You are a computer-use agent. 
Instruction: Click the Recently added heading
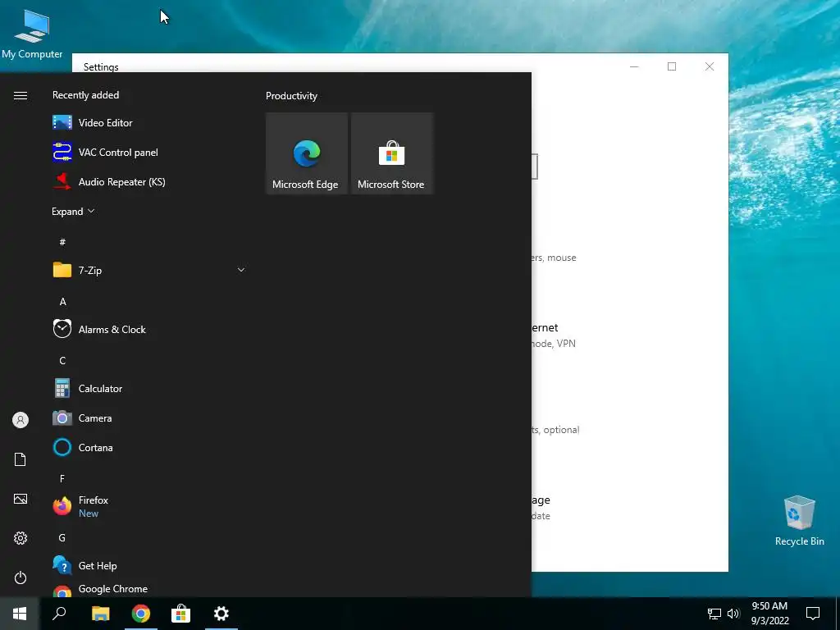[85, 95]
